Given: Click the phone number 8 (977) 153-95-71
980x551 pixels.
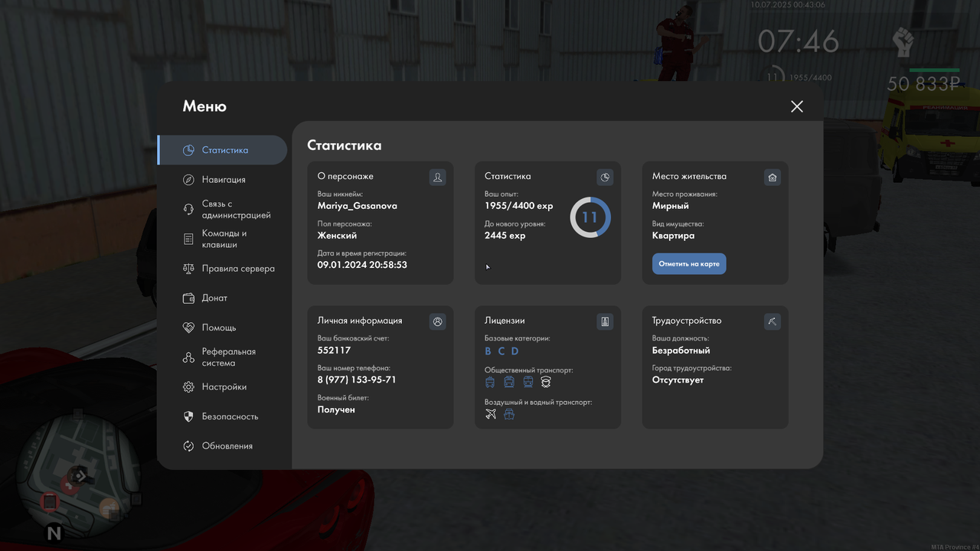Looking at the screenshot, I should (x=357, y=380).
